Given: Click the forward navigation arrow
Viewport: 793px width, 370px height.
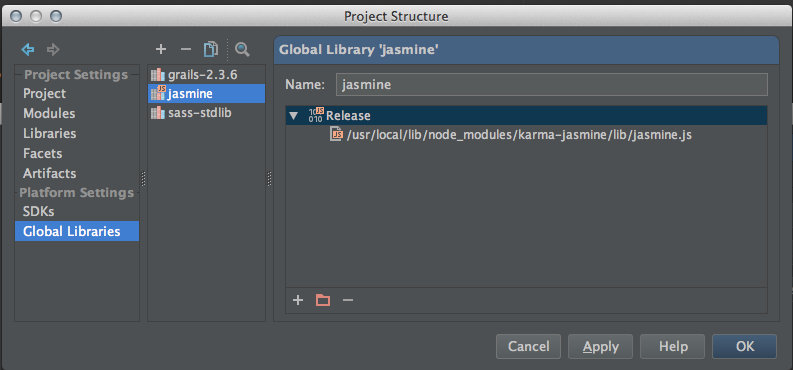Looking at the screenshot, I should tap(53, 50).
